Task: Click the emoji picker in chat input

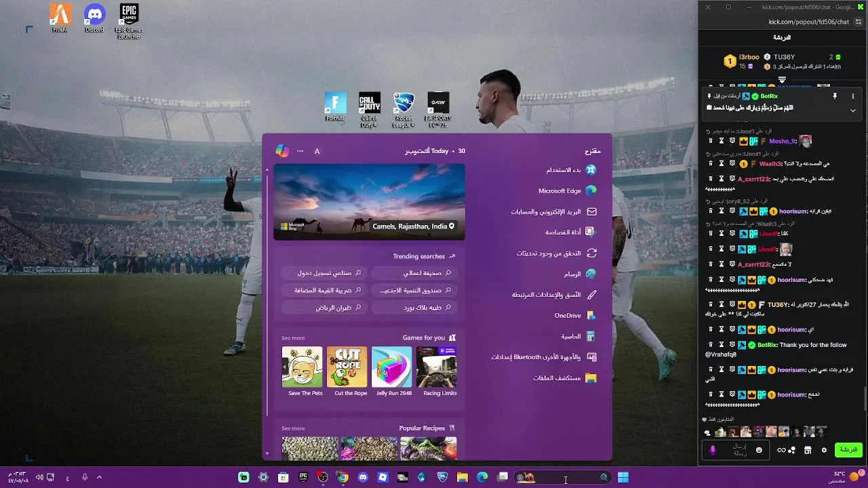Action: pos(759,450)
